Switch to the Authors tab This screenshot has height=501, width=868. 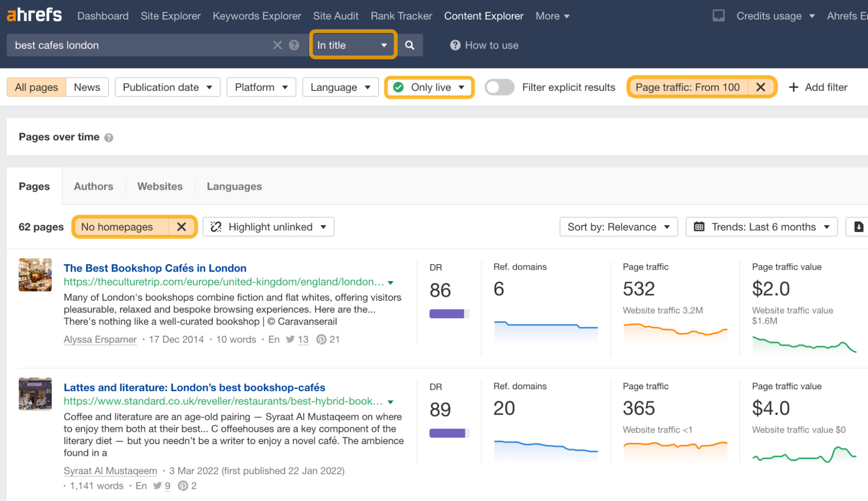pyautogui.click(x=93, y=186)
